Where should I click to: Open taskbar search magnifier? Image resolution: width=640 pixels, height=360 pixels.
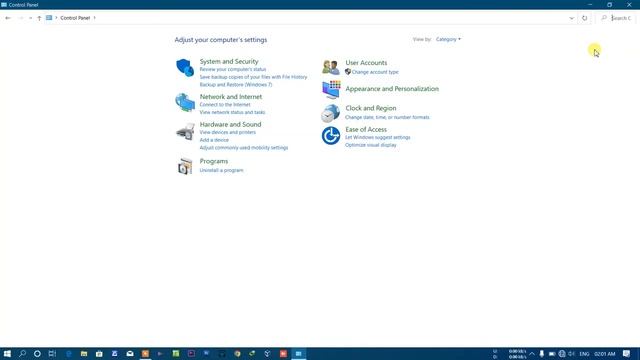tap(22, 353)
